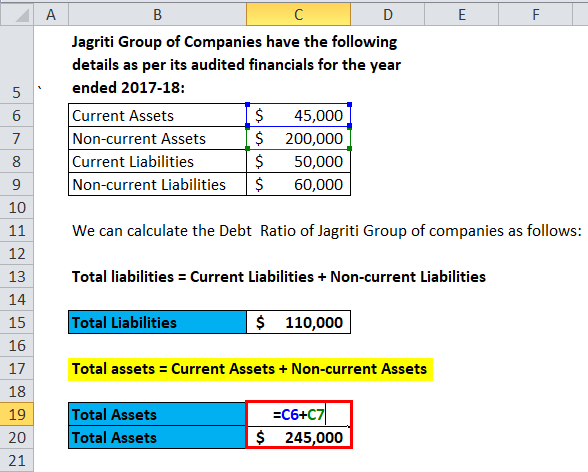Click 'Total Assets' label in row 19
588x472 pixels.
pos(158,415)
